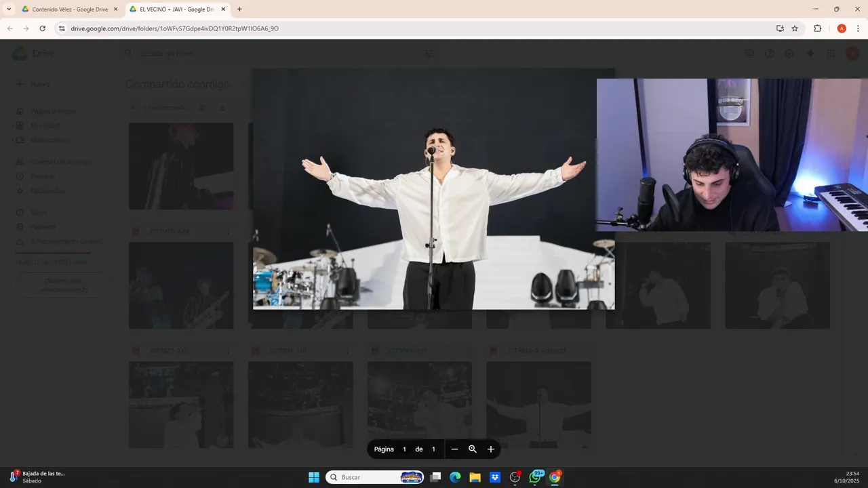
Task: Open Chrome extensions puzzle icon
Action: coord(817,28)
